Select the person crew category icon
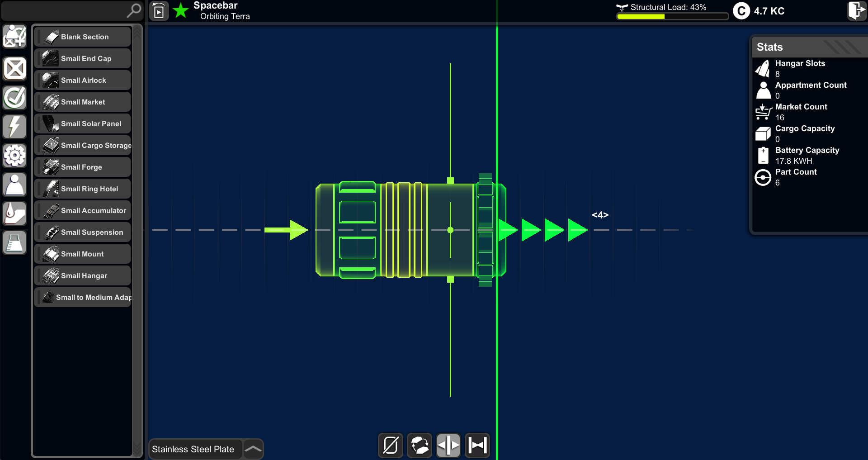This screenshot has width=868, height=460. coord(15,185)
